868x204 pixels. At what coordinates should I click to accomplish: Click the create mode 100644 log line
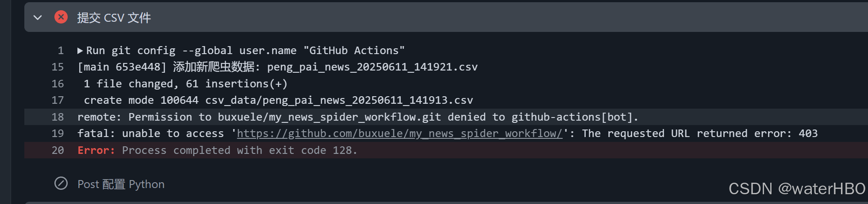tap(278, 100)
